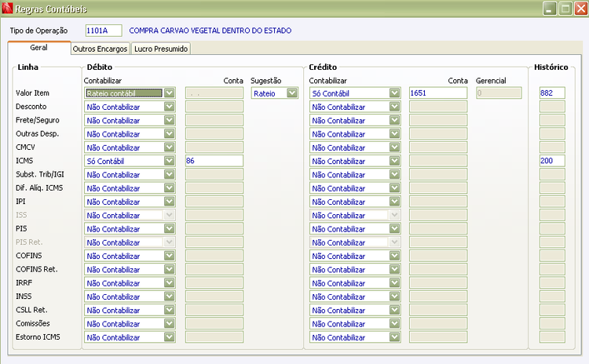Click the Tipo de Operação field 1101A
Screen dimensions: 589x364
(x=104, y=31)
